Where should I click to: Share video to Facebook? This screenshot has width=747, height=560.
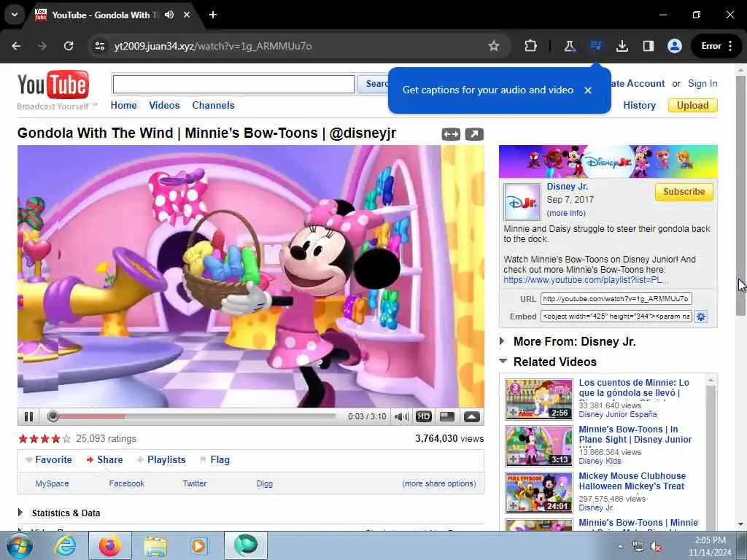click(x=126, y=484)
